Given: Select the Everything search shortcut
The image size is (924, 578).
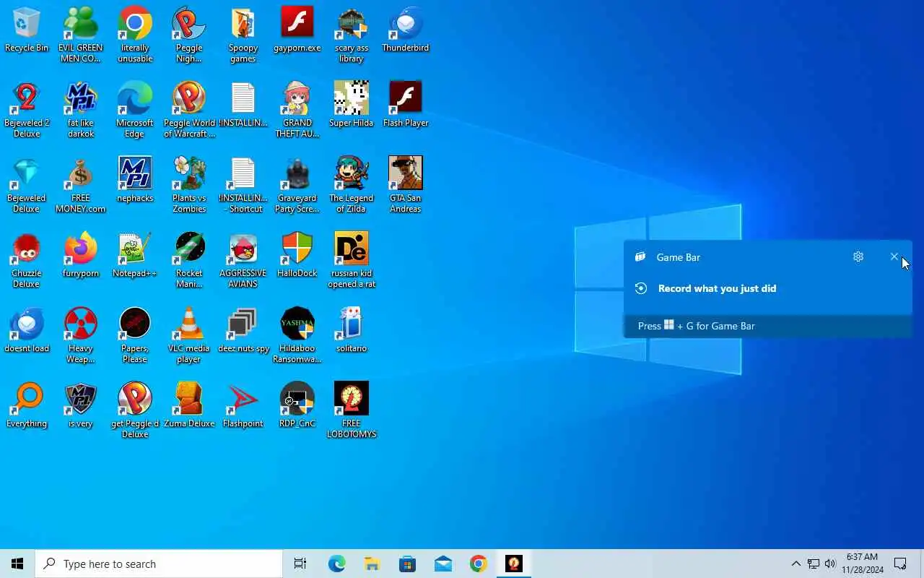Looking at the screenshot, I should coord(27,406).
